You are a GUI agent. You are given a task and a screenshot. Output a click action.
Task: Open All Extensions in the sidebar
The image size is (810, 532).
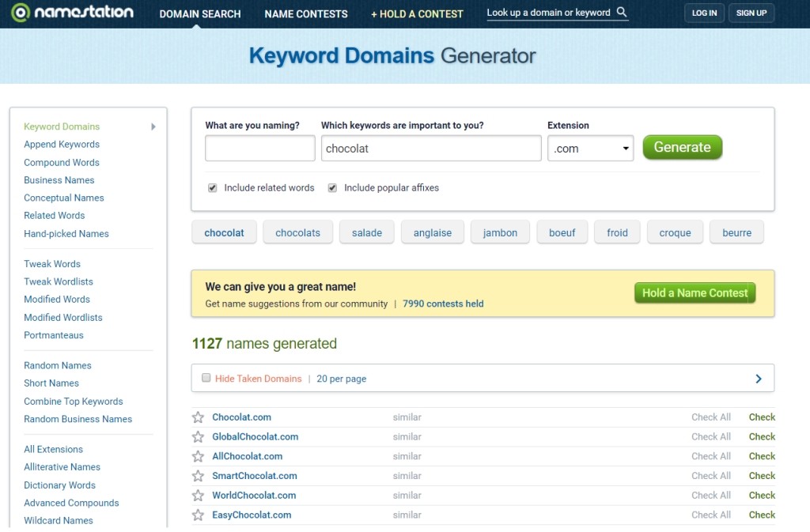pos(53,449)
